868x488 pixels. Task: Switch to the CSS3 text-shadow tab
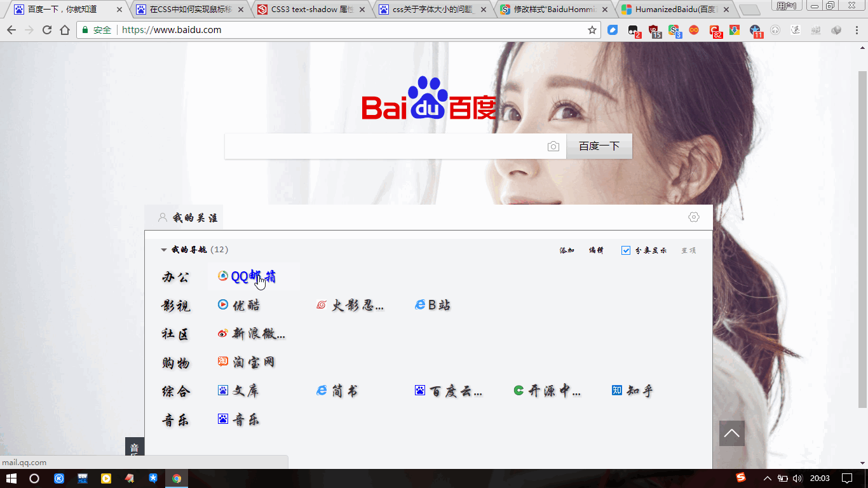(305, 10)
